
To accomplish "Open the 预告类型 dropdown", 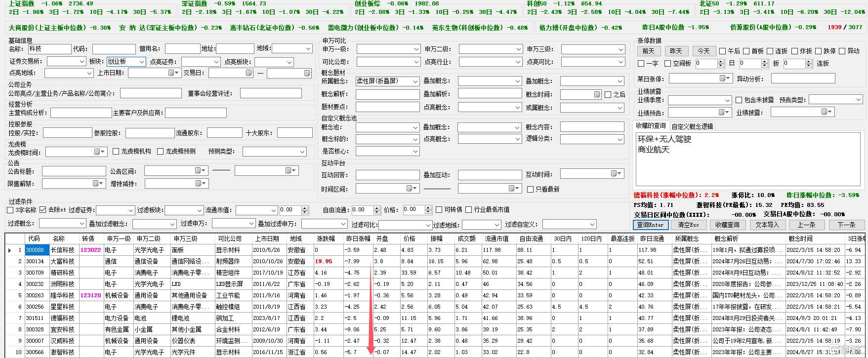I will coord(858,100).
